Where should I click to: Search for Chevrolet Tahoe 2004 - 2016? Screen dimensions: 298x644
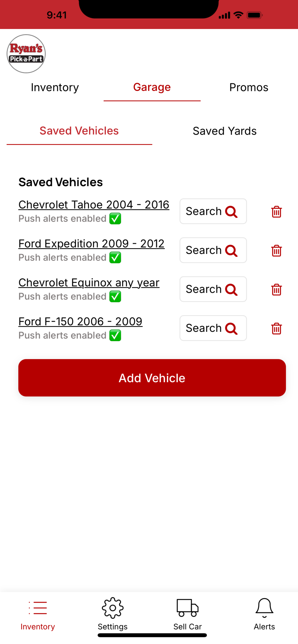(x=213, y=211)
